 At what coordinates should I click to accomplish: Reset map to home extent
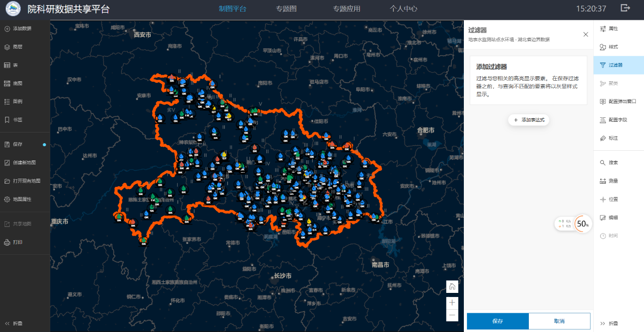(452, 286)
